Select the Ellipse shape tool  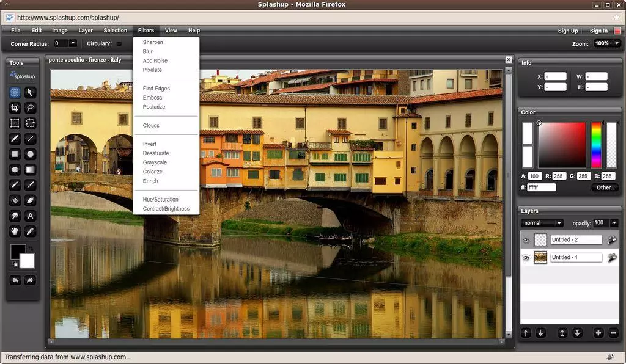(30, 154)
